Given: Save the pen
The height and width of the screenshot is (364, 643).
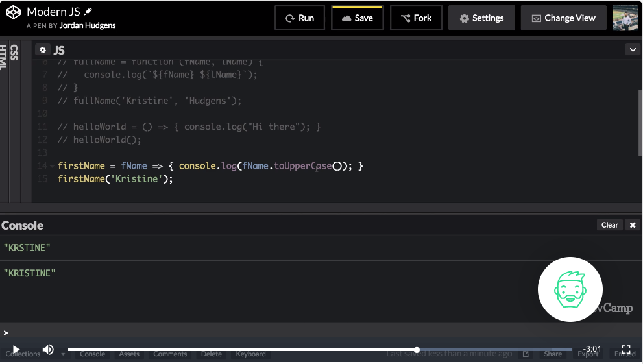Looking at the screenshot, I should 357,18.
